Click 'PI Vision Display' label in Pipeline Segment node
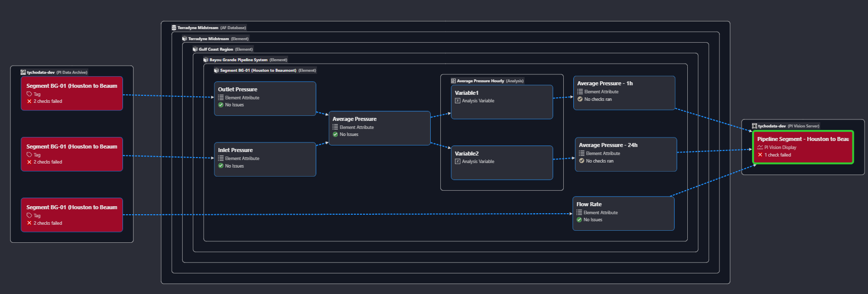The height and width of the screenshot is (294, 868). [x=780, y=148]
